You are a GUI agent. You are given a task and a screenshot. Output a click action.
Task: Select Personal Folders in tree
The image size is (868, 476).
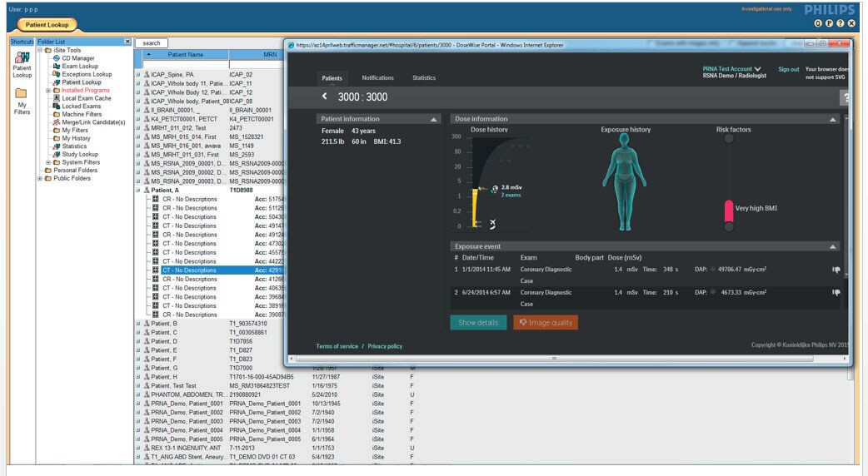click(x=71, y=171)
